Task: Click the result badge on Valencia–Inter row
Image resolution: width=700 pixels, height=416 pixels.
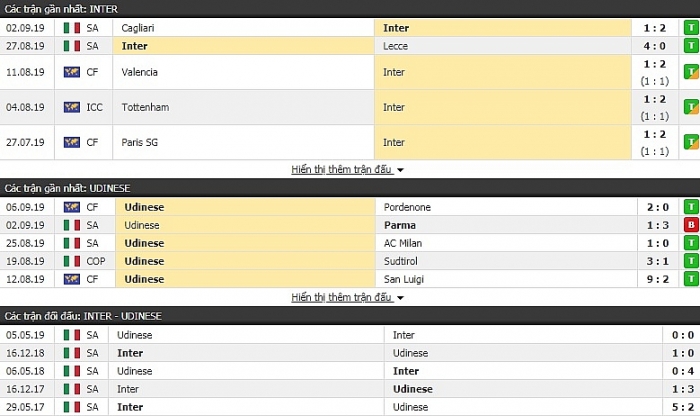Action: (x=692, y=71)
